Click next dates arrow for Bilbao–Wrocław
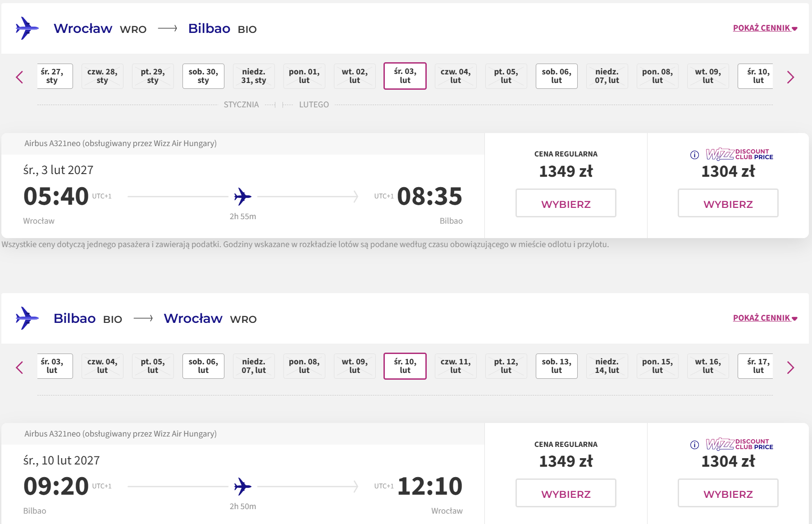 tap(790, 368)
